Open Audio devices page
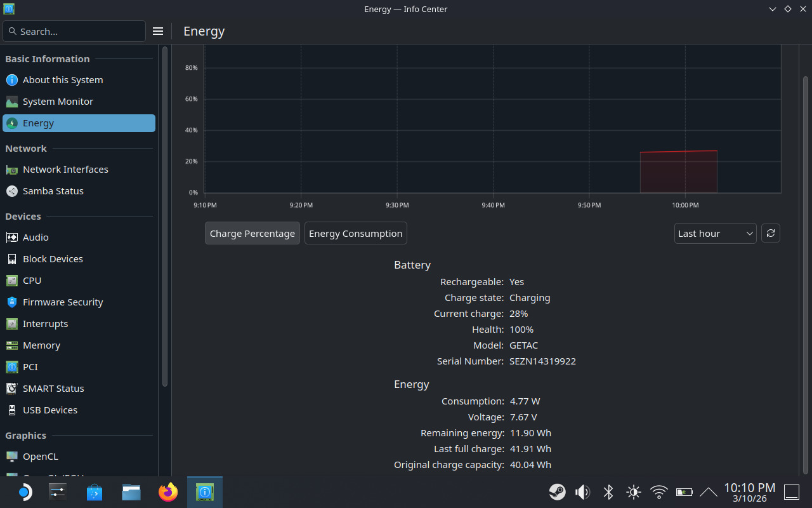This screenshot has width=812, height=508. click(79, 237)
